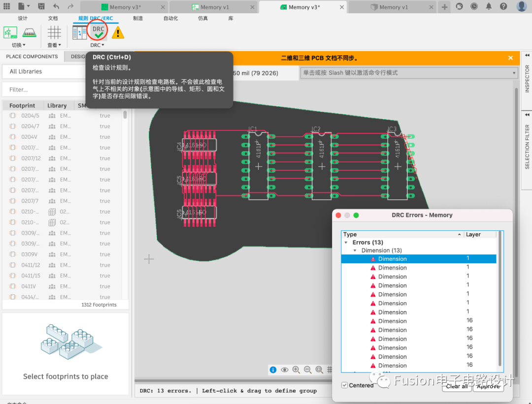This screenshot has height=404, width=532.
Task: Open the data panel grid icon
Action: pos(7,6)
